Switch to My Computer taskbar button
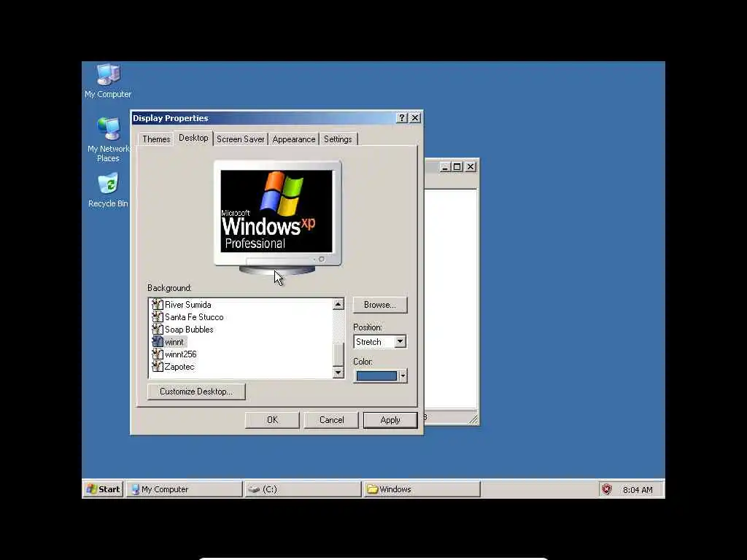This screenshot has width=747, height=560. [185, 489]
